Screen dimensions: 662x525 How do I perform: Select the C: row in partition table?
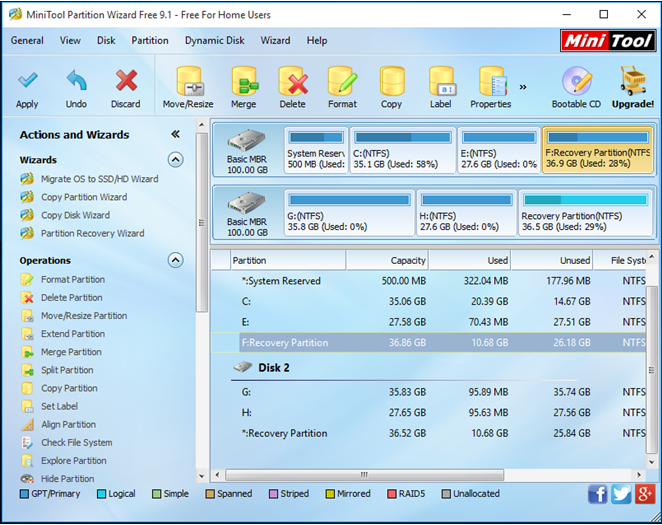coord(428,302)
